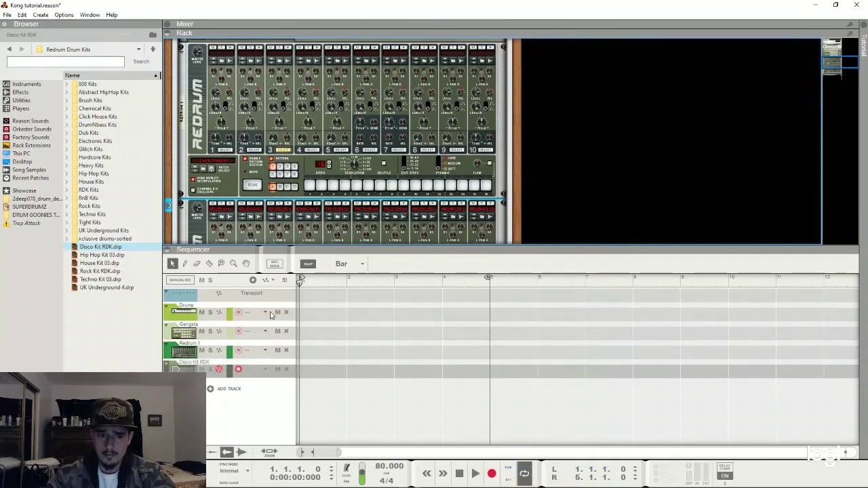Select pattern bank B in Redrum

pyautogui.click(x=280, y=187)
